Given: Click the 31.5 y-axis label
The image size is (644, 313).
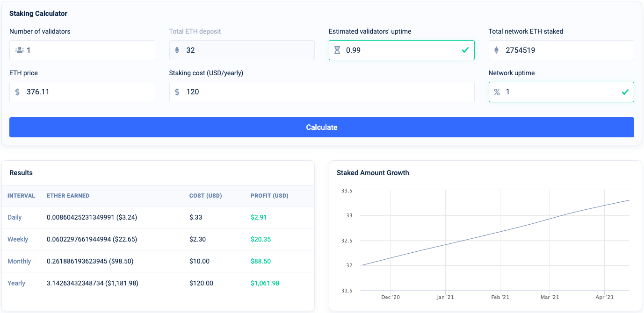Looking at the screenshot, I should pyautogui.click(x=347, y=291).
